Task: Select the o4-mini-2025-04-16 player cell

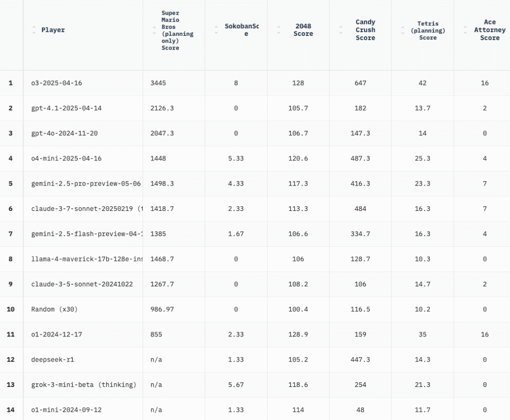Action: (83, 158)
